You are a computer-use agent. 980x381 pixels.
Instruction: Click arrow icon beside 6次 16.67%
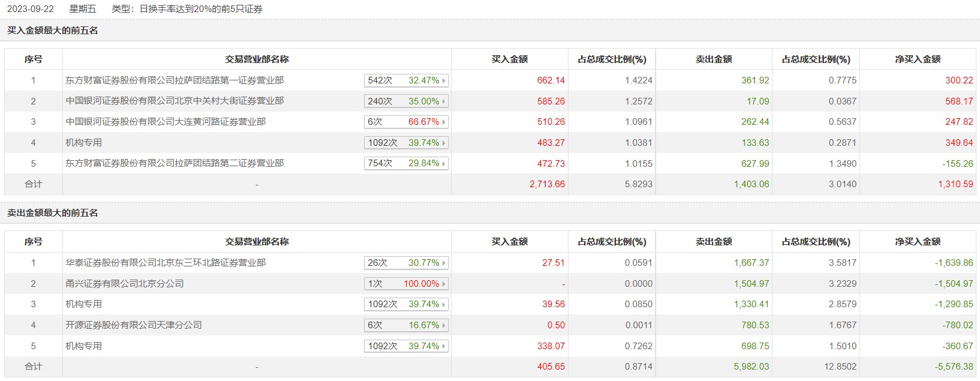pos(444,326)
